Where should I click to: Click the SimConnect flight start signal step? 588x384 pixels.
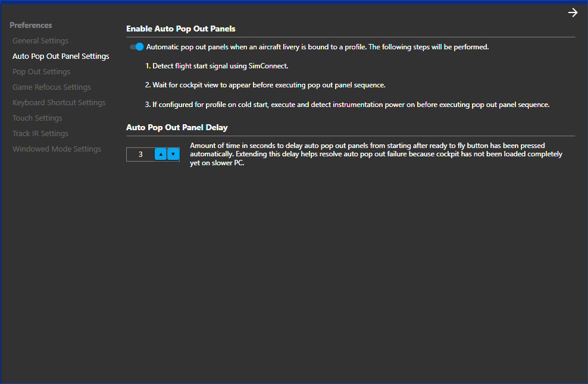[217, 66]
